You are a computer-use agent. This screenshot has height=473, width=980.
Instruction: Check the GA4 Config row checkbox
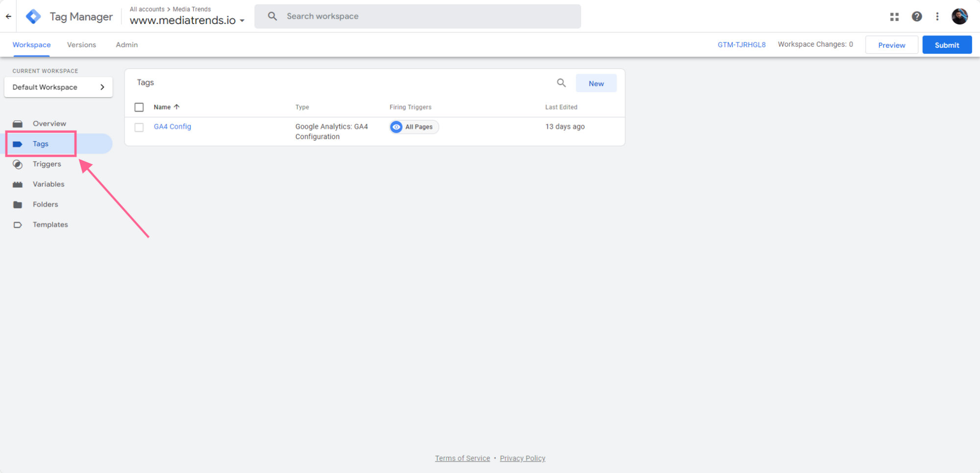click(139, 127)
